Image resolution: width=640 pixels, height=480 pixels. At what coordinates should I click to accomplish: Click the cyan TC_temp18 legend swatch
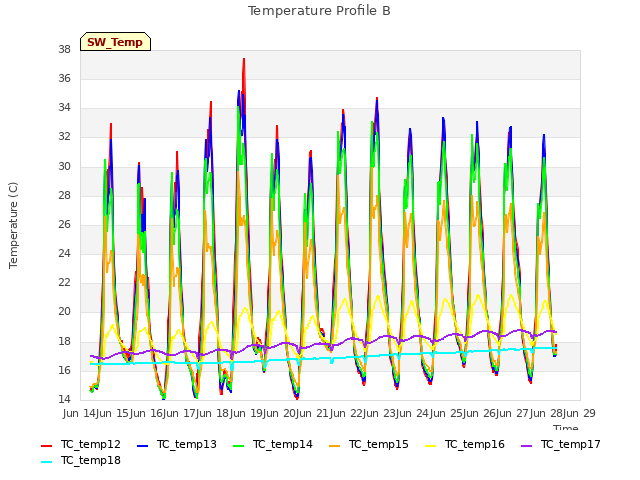click(47, 462)
